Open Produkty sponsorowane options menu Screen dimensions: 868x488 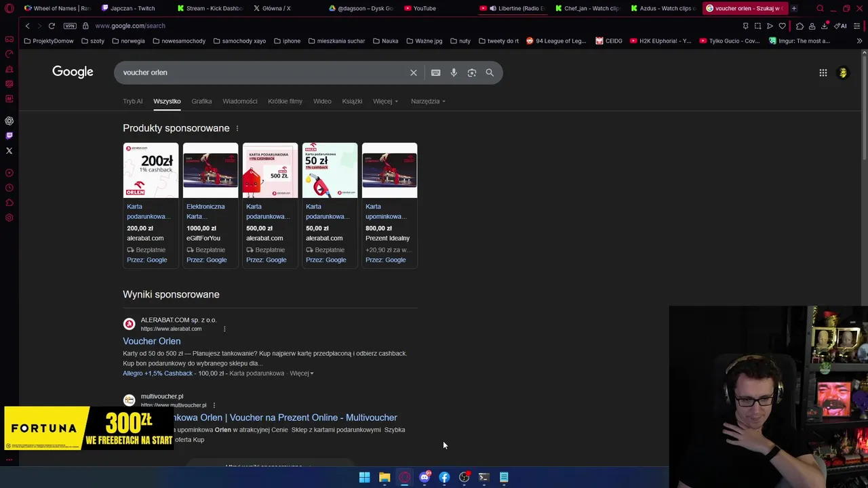click(x=237, y=128)
